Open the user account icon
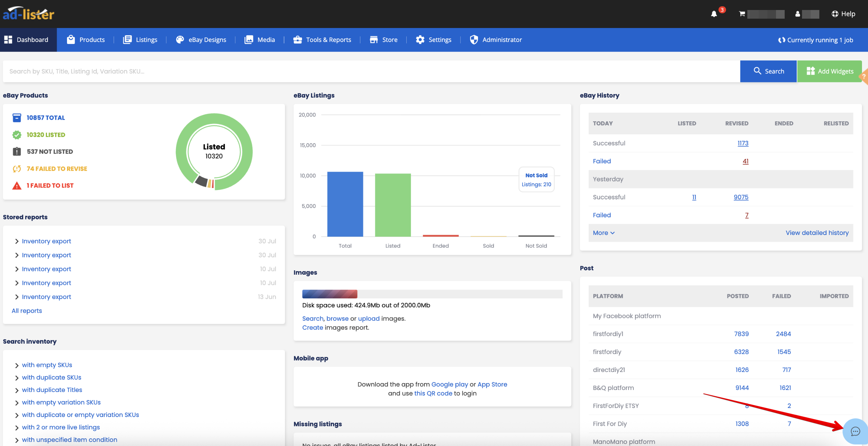Image resolution: width=868 pixels, height=446 pixels. [x=797, y=14]
